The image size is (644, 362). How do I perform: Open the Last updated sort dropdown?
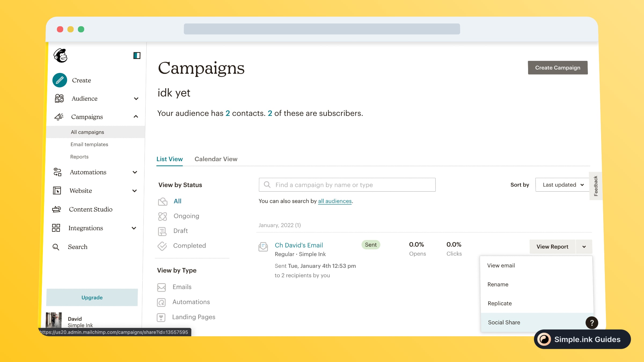coord(563,185)
